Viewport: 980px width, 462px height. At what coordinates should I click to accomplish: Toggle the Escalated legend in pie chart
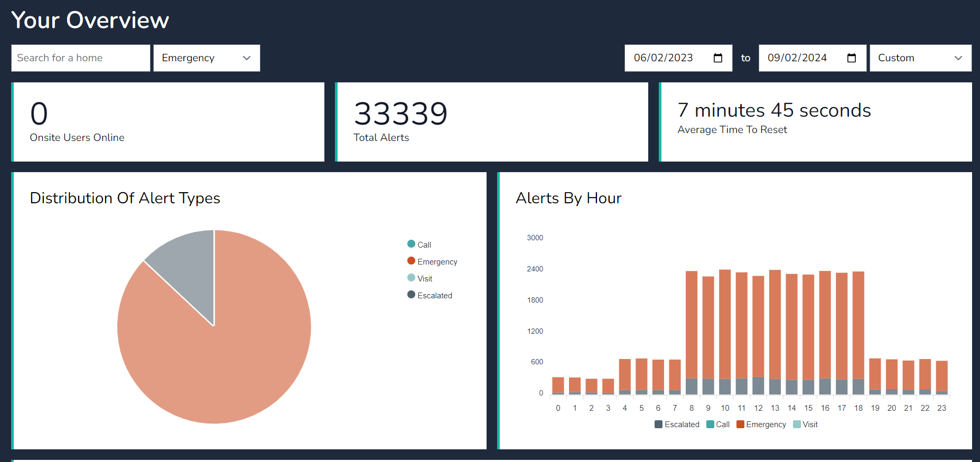[430, 295]
